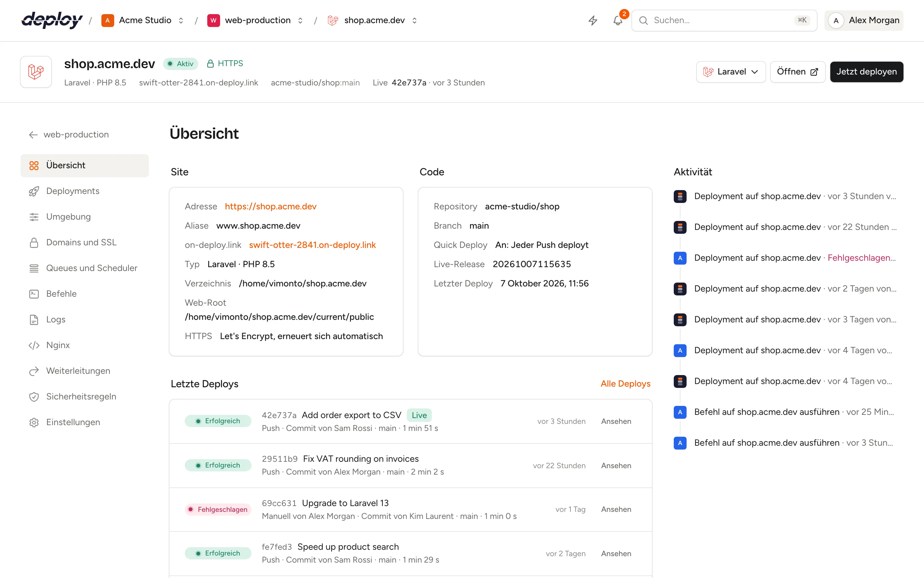This screenshot has height=578, width=924.
Task: Click the document icon next to Logs
Action: point(34,320)
